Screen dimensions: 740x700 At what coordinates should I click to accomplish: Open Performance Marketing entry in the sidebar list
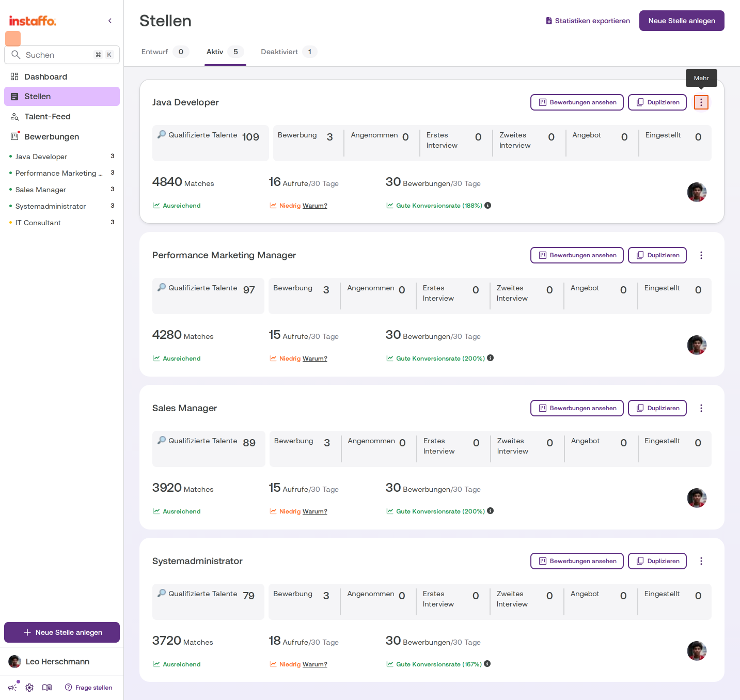coord(62,173)
